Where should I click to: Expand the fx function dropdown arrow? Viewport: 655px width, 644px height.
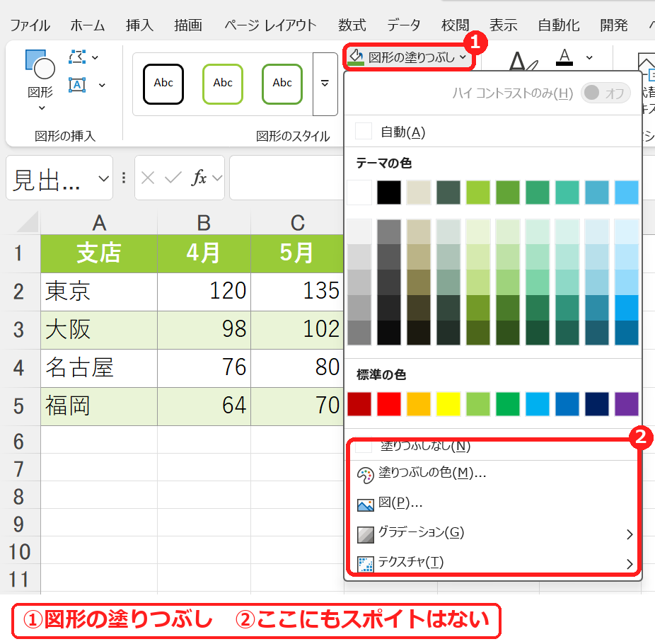coord(217,178)
